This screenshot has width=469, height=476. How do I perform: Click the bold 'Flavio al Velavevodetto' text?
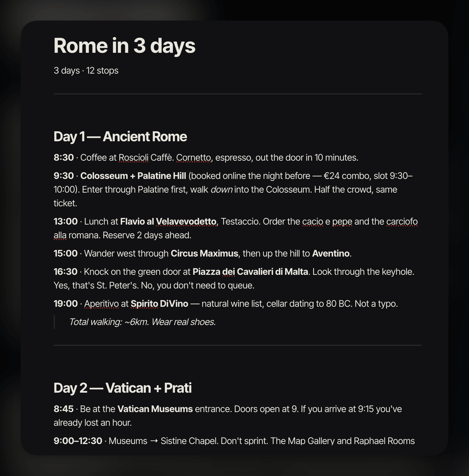[168, 221]
